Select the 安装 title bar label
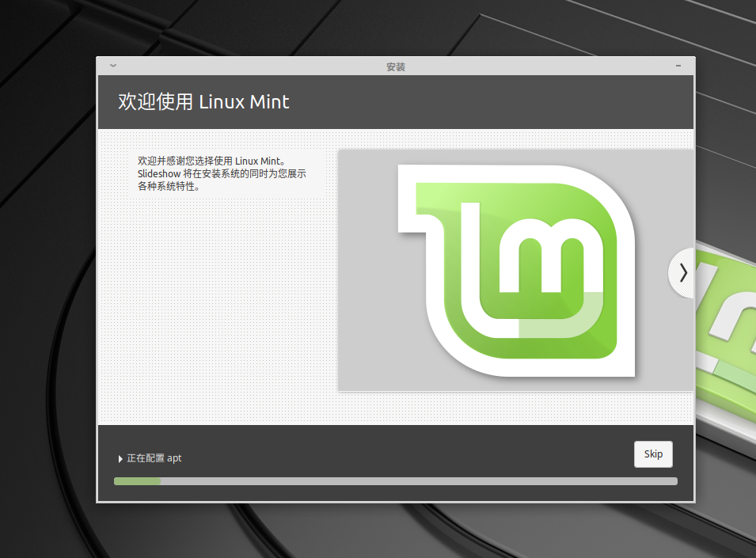The image size is (756, 558). pos(395,66)
